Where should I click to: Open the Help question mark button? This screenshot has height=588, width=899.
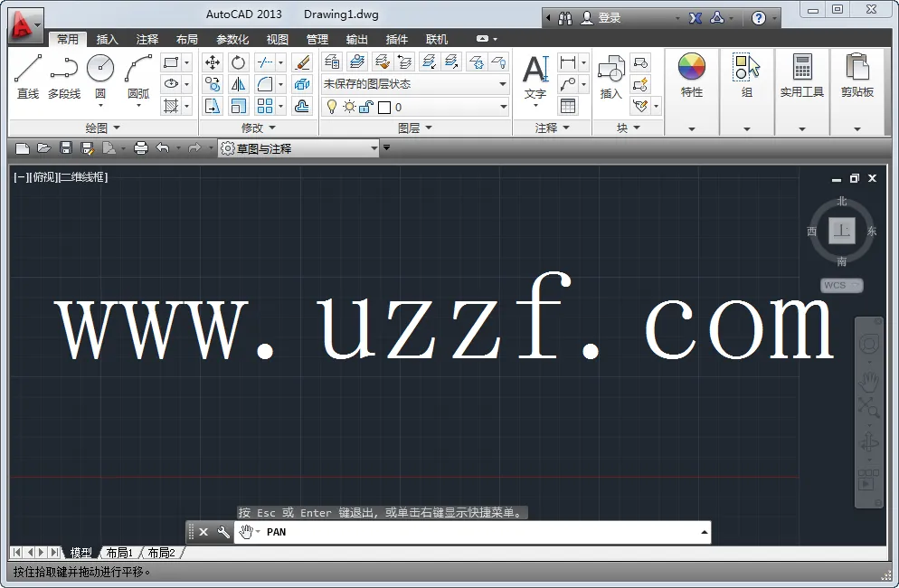pyautogui.click(x=758, y=17)
